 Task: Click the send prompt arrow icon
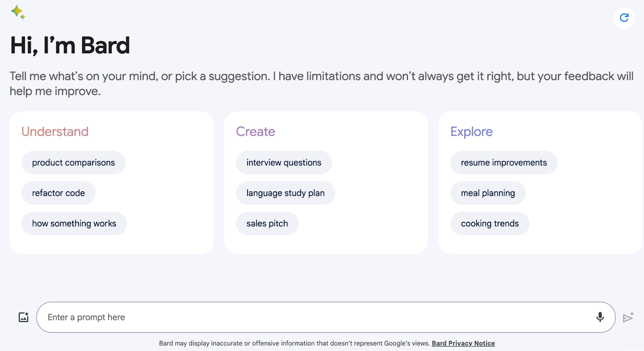click(x=628, y=318)
